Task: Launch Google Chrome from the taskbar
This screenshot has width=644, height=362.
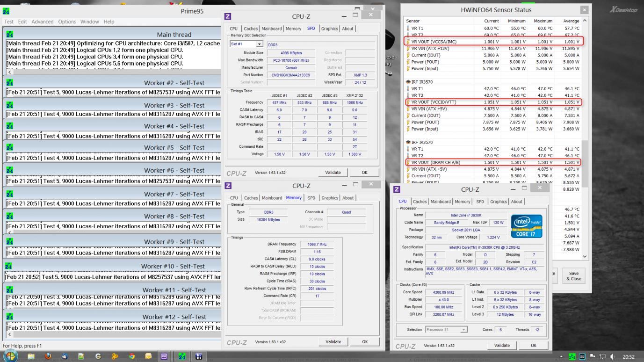Action: [132, 356]
